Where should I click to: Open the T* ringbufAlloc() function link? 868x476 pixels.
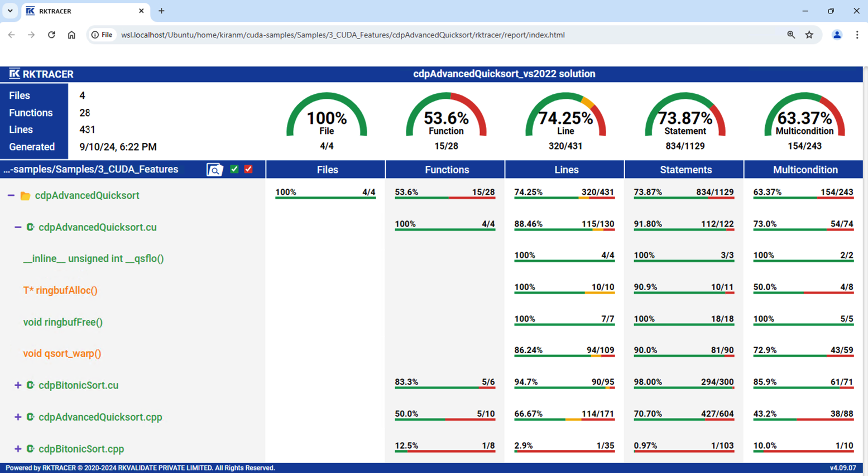[60, 290]
